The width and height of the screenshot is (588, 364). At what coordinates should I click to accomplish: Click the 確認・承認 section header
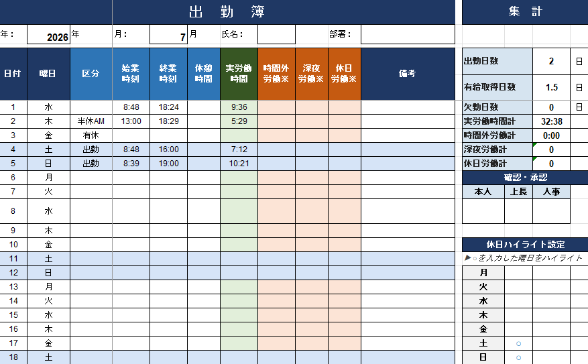tap(525, 178)
